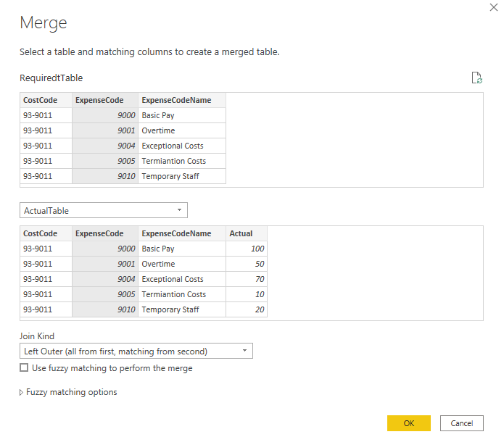Click the refresh preview icon beside RequiredtTable
This screenshot has width=504, height=437.
tap(477, 78)
